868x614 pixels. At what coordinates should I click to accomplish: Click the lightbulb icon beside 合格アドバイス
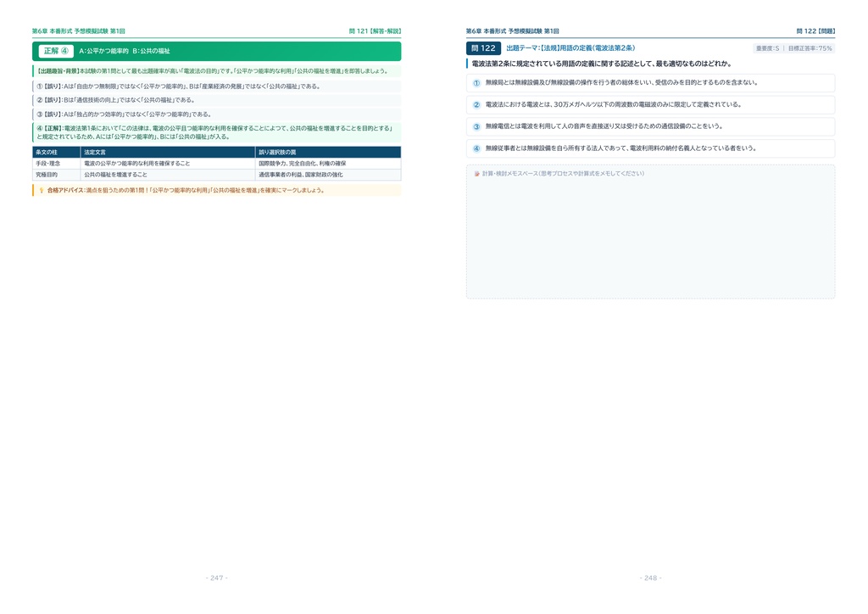(x=41, y=191)
